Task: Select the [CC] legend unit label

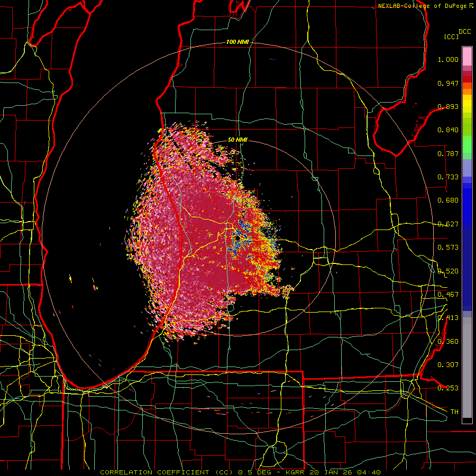Action: [x=452, y=36]
